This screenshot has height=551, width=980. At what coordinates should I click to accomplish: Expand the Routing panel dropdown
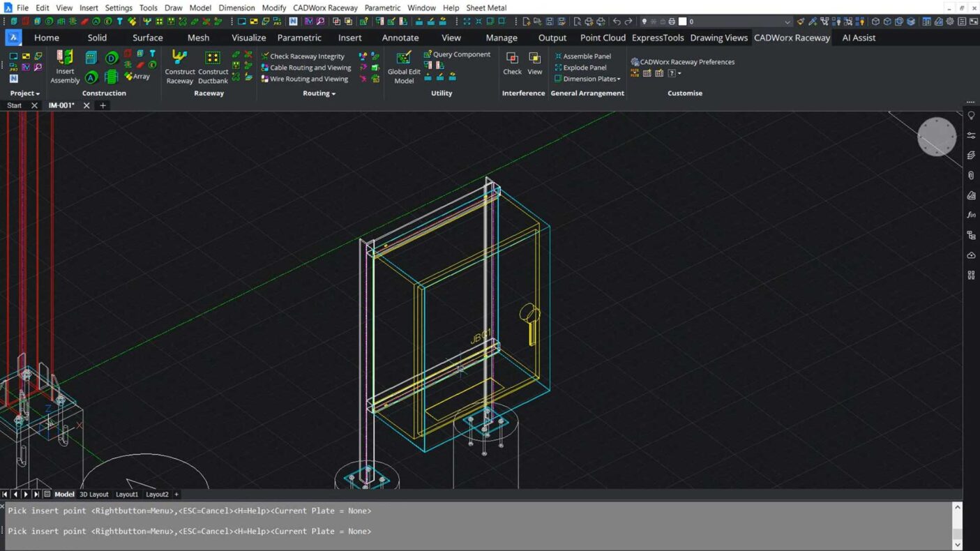pyautogui.click(x=319, y=93)
